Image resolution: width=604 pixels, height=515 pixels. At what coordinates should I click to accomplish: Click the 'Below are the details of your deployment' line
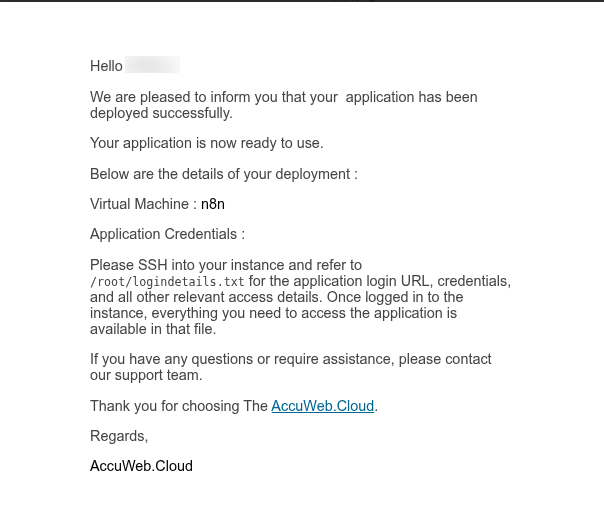click(x=224, y=174)
